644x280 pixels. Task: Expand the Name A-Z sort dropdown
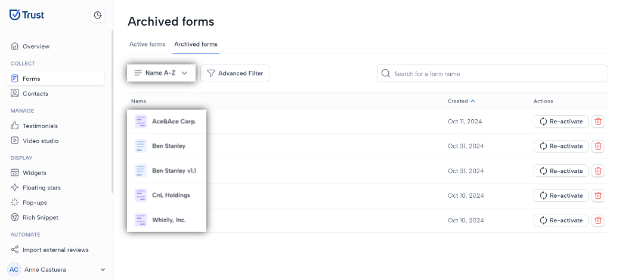(x=161, y=73)
